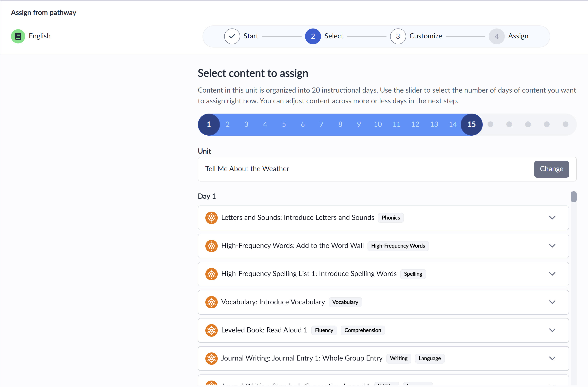Expand the Introduce Vocabulary row chevron
The height and width of the screenshot is (387, 588).
552,302
